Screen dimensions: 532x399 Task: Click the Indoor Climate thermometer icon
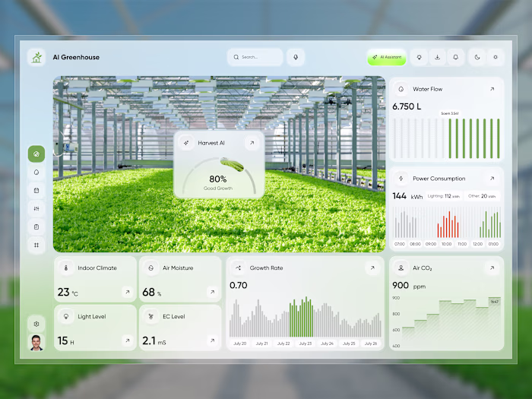point(66,268)
